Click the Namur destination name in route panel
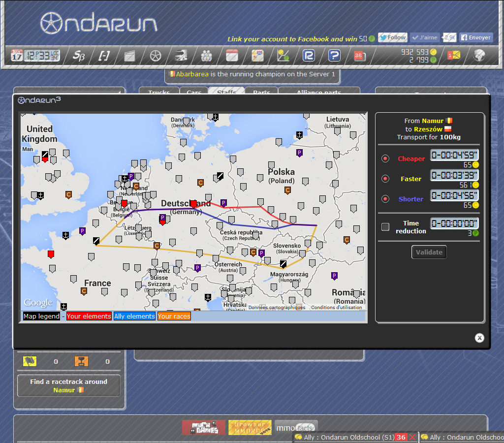Screen dimensions: 504x443 (x=433, y=121)
